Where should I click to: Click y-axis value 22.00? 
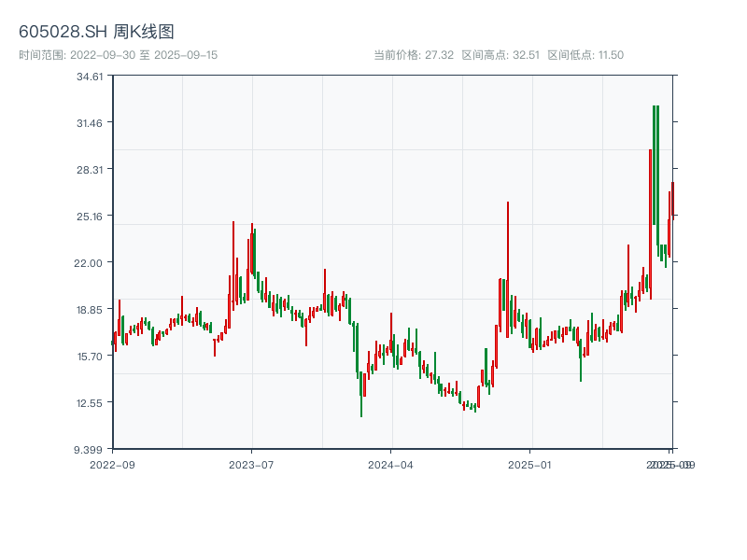coord(88,263)
